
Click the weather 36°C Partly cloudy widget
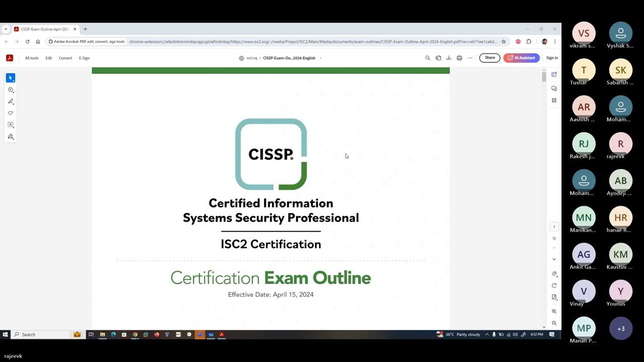point(458,334)
